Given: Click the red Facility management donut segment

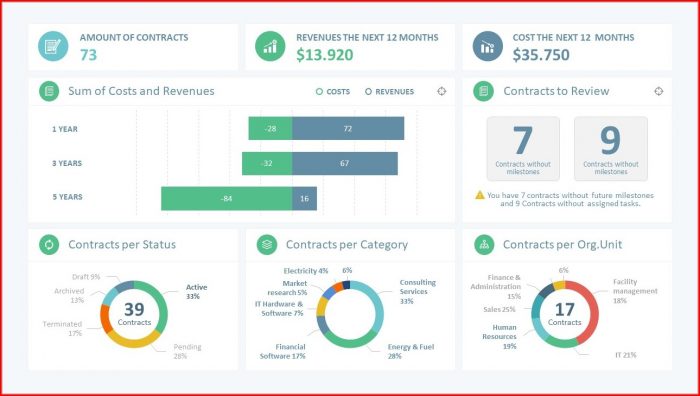Looking at the screenshot, I should tap(594, 310).
